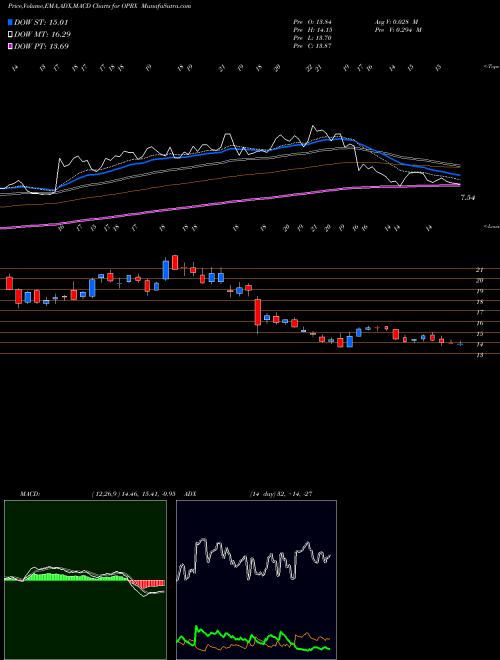Viewport: 500px width, 660px height.
Task: Click the price level 15 axis label
Action: [479, 334]
